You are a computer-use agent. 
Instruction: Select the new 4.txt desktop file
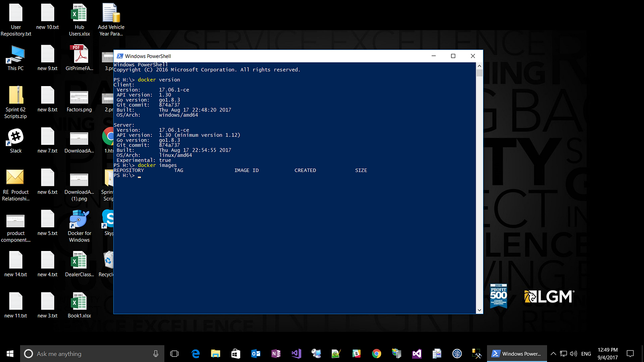(47, 264)
